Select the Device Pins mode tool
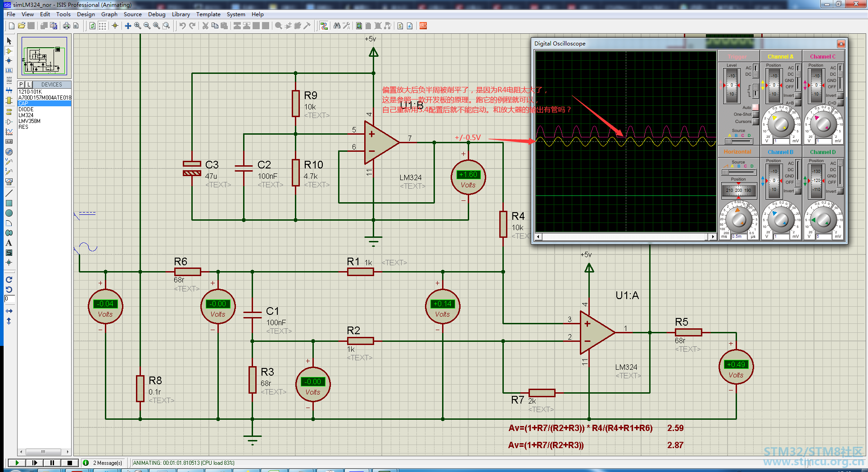868x472 pixels. (x=9, y=122)
